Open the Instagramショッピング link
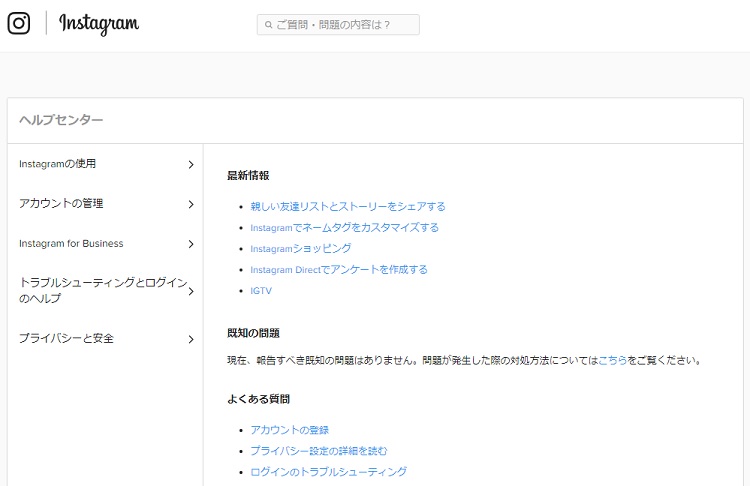This screenshot has width=750, height=486. 301,249
